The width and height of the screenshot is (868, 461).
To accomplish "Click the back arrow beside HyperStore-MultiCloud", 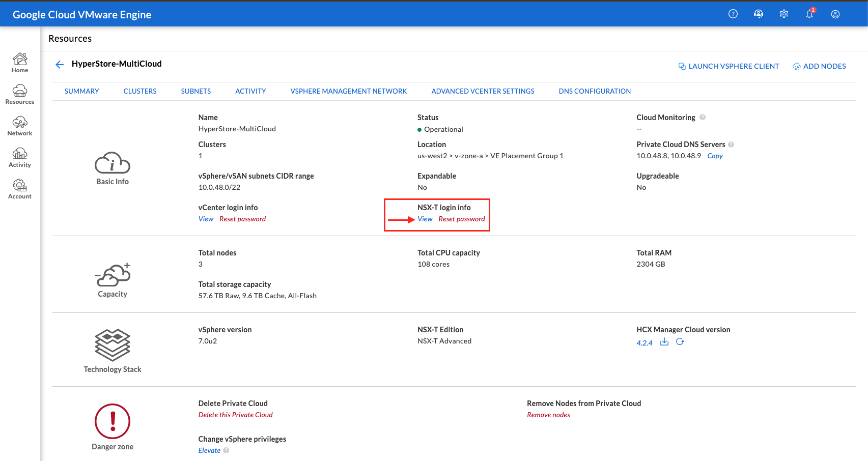I will [x=60, y=64].
